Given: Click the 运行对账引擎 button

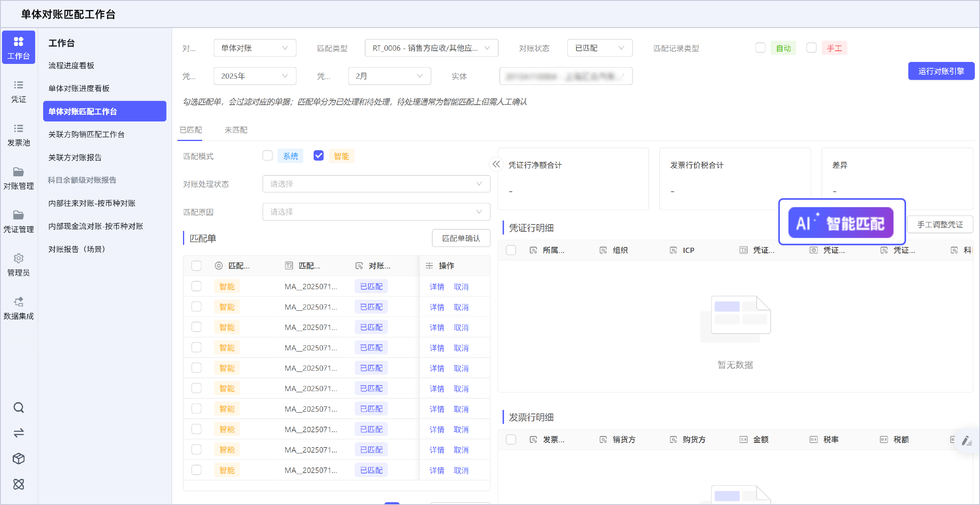Looking at the screenshot, I should (x=941, y=71).
